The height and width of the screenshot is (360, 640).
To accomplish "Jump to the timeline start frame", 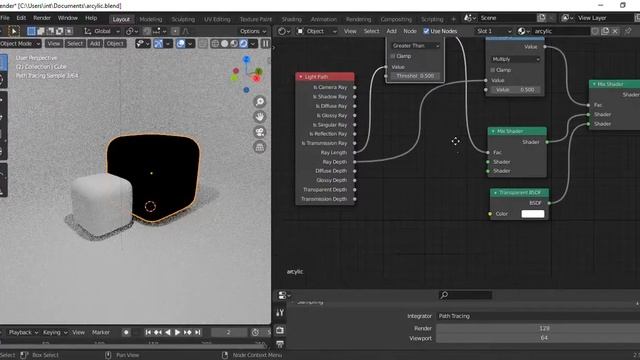I will point(148,332).
